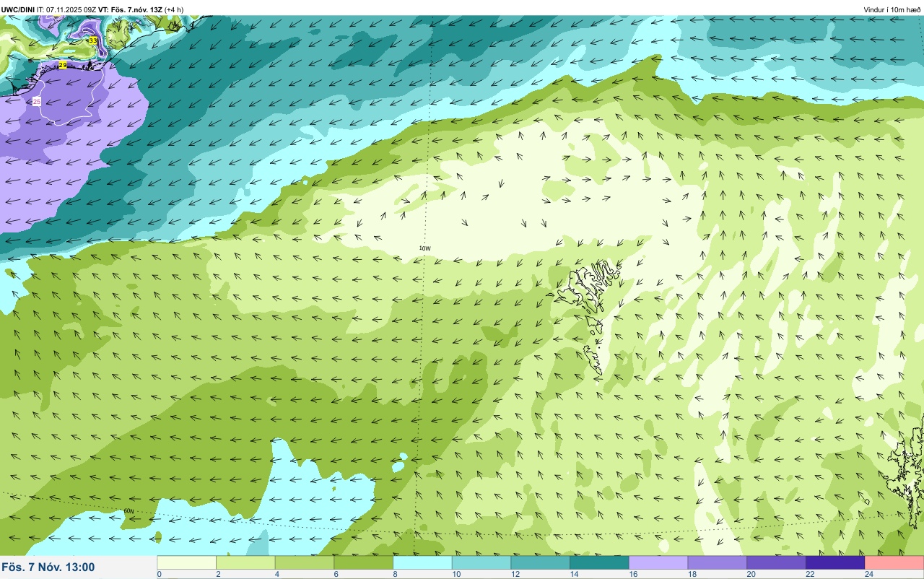The image size is (924, 579).
Task: Click the light cyan 8–10 legend swatch
Action: [x=423, y=562]
